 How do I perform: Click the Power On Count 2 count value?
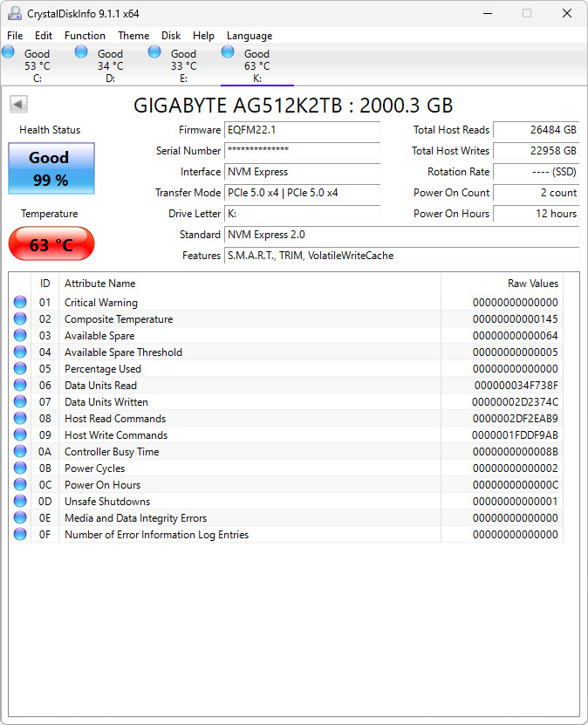pos(537,193)
